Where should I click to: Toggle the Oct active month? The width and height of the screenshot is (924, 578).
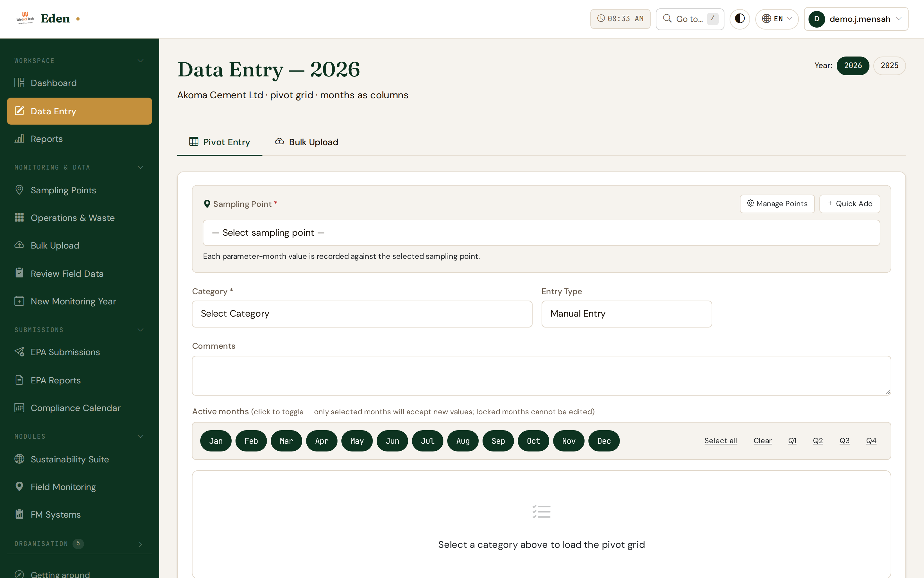tap(534, 441)
